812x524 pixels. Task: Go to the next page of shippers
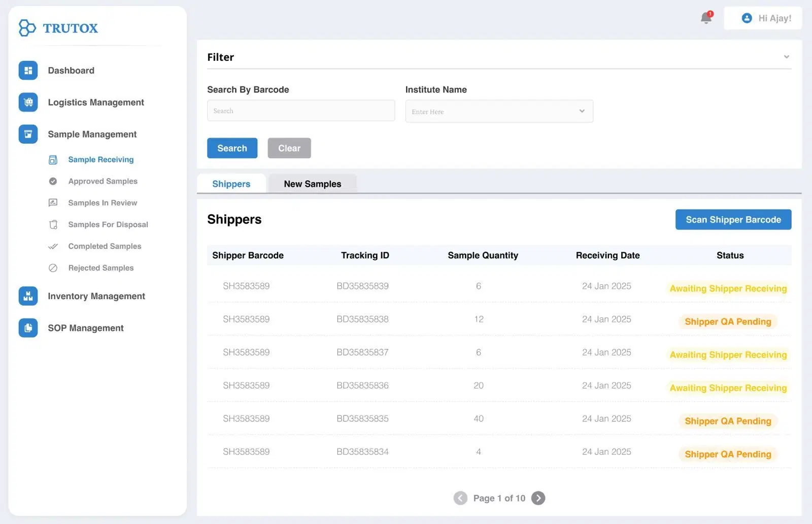pos(538,498)
